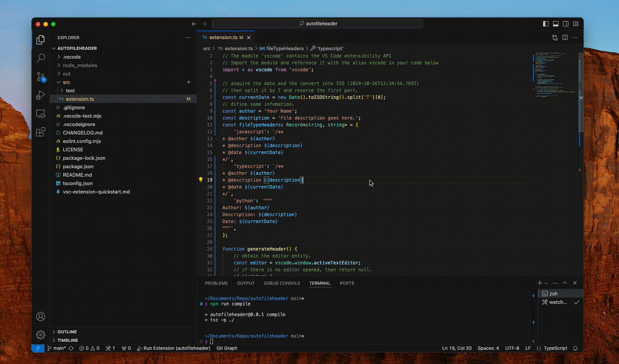Open the new terminal launch profile dropdown
Screen dimensions: 619x364
click(547, 283)
